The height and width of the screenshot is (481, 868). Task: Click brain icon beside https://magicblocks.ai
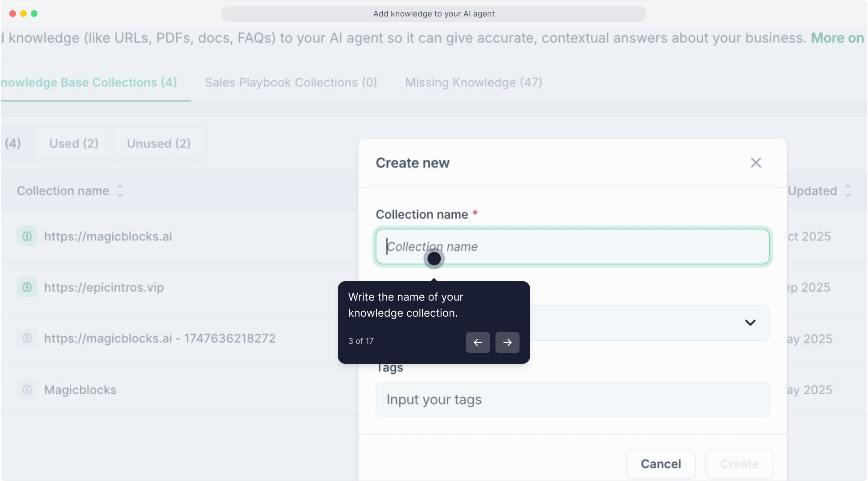(27, 236)
